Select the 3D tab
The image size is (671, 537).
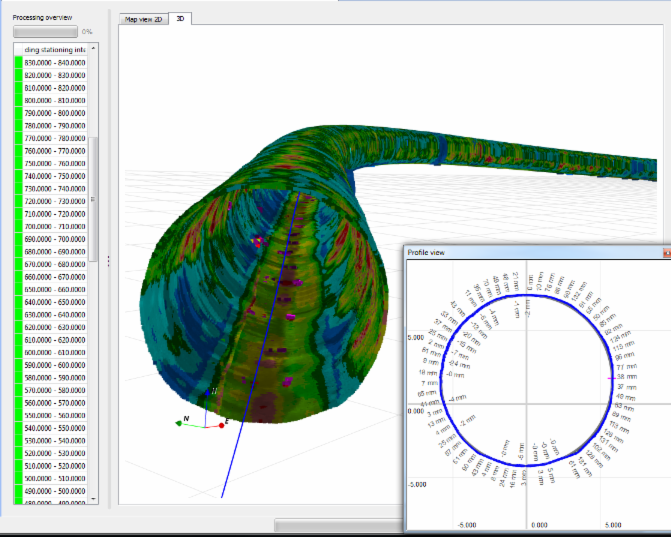[179, 19]
